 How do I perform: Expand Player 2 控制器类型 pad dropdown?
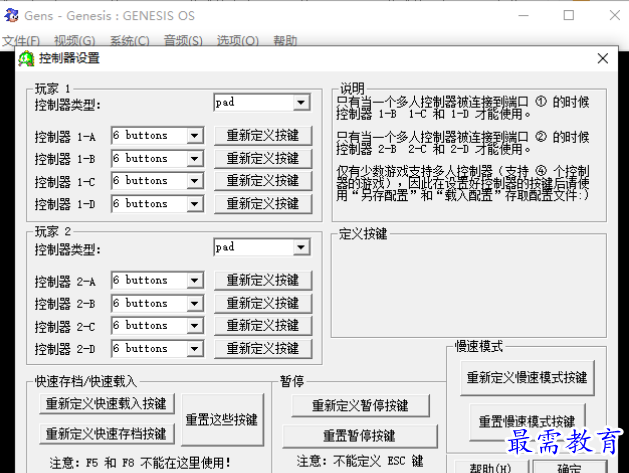pos(301,247)
